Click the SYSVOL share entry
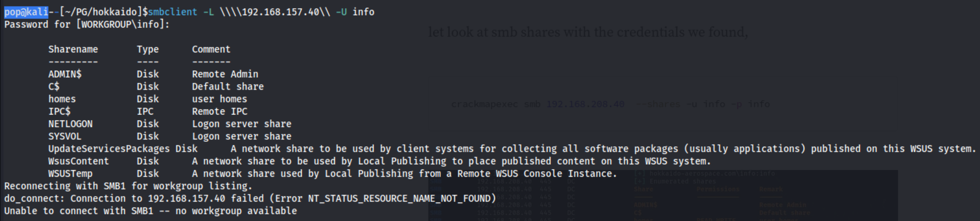980x221 pixels. (x=65, y=136)
